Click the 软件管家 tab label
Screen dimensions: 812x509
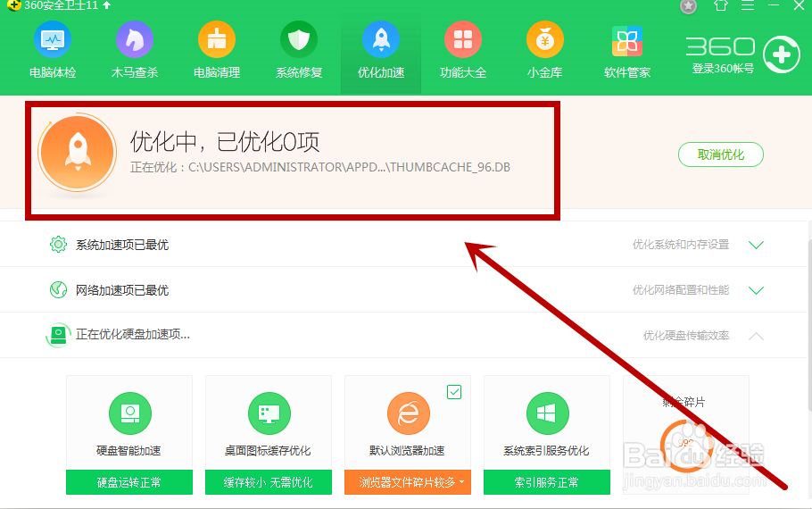click(627, 72)
